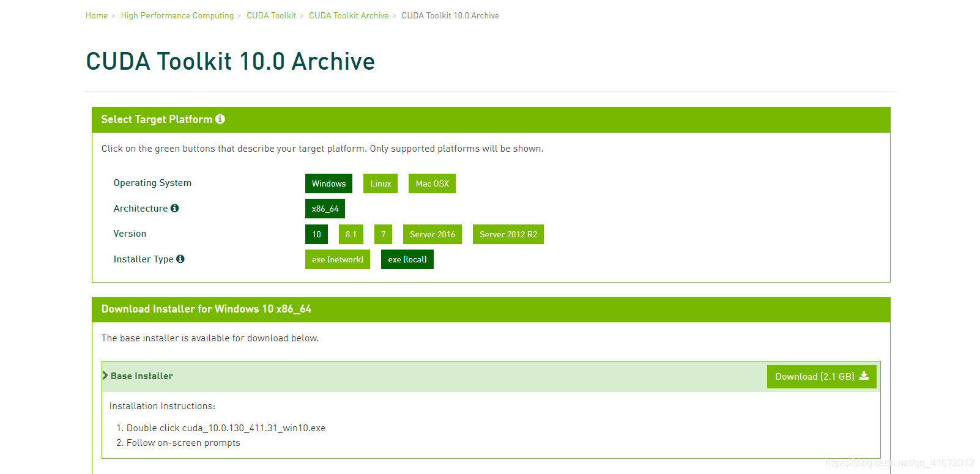Click the Download (2.1 GB) button
The height and width of the screenshot is (474, 980).
coord(822,377)
